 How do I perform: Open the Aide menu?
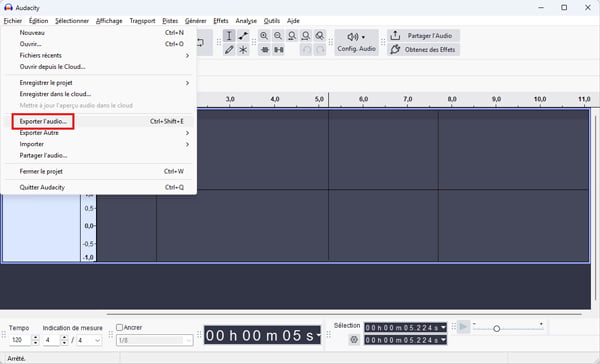pyautogui.click(x=293, y=21)
